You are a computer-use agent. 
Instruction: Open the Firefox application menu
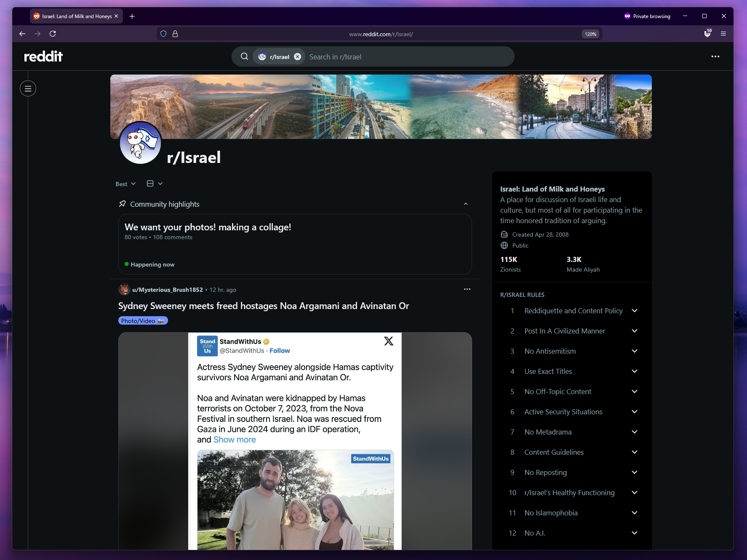click(723, 34)
